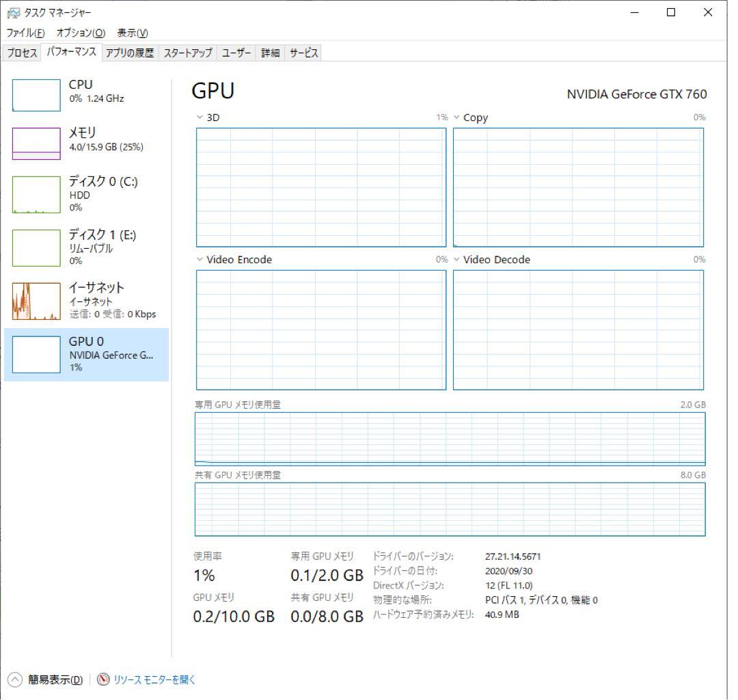Switch to the スタートアップ tab

(x=187, y=52)
